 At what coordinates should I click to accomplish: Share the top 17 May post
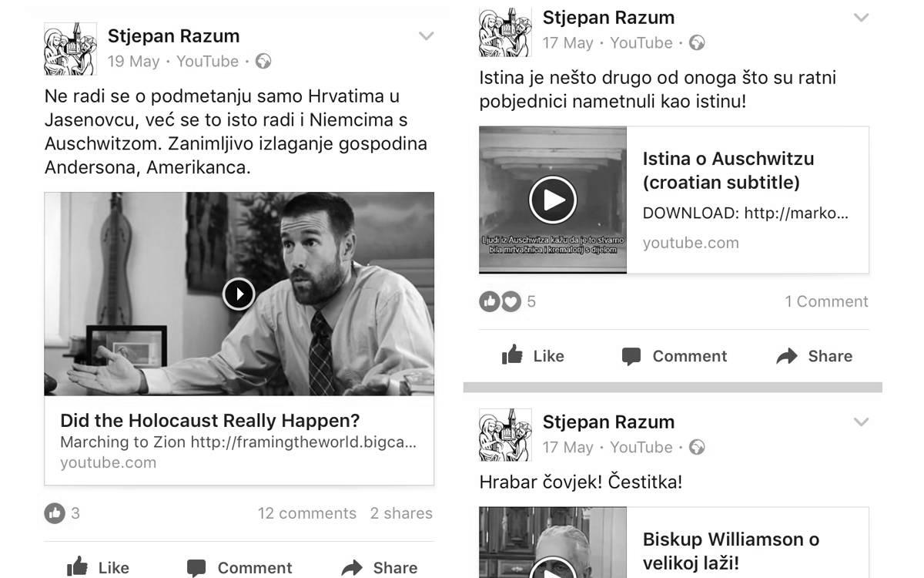pos(815,355)
